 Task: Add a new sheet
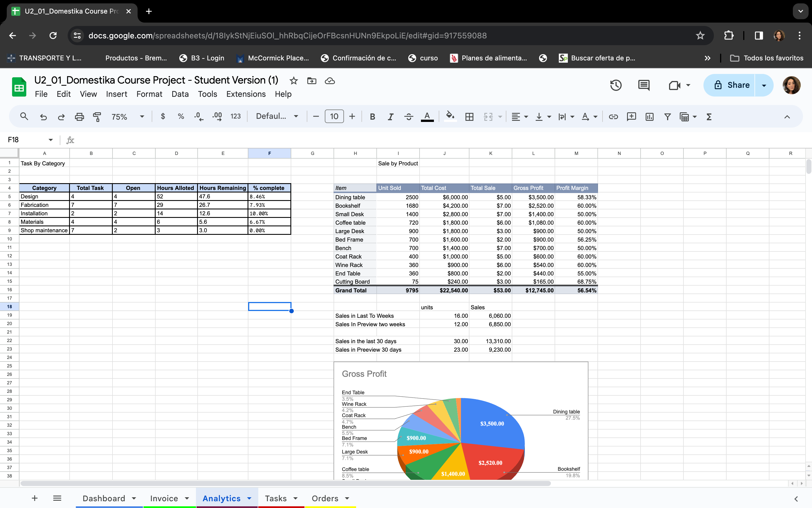pos(35,498)
